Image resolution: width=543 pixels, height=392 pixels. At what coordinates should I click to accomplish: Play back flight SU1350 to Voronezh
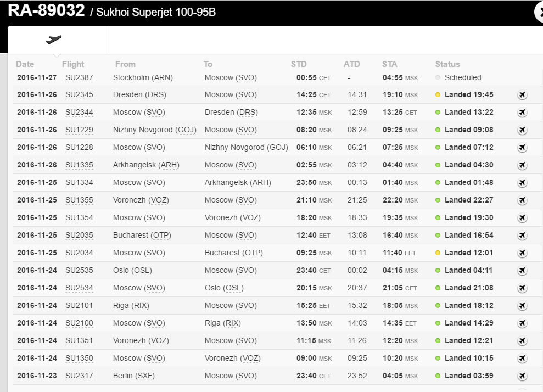(522, 359)
